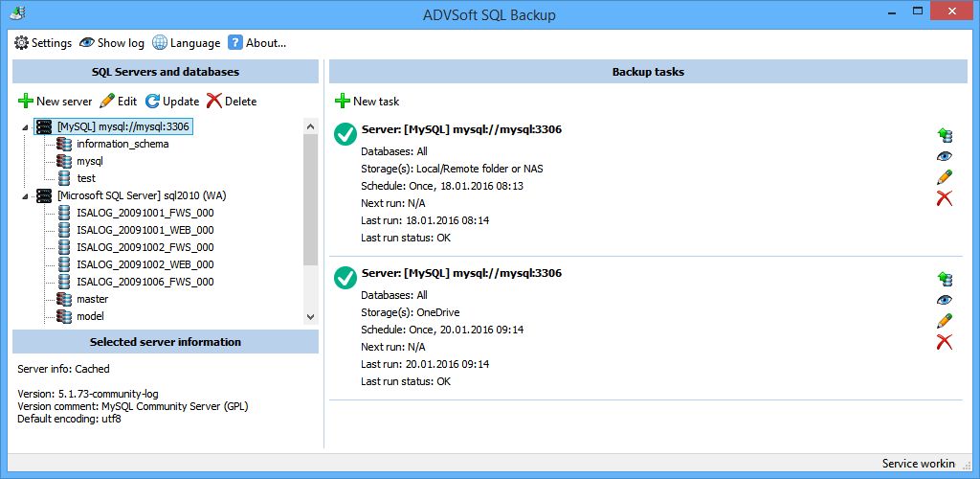The height and width of the screenshot is (479, 980).
Task: Select ISALOG_20091001_FWS_000 database
Action: coord(145,213)
